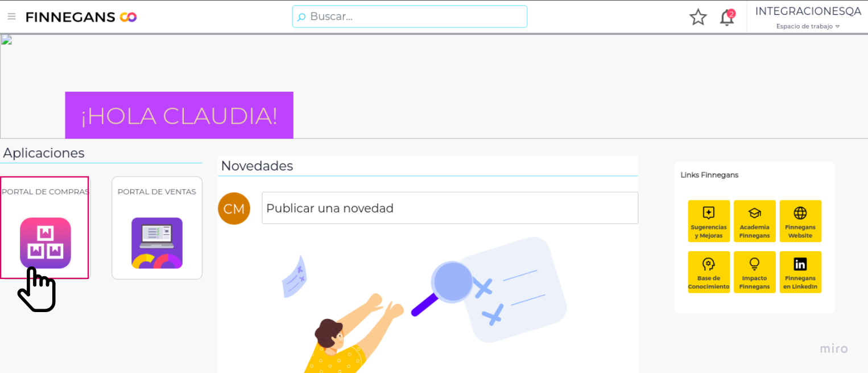Open Base de Conocimiento tile
This screenshot has width=868, height=373.
click(709, 272)
